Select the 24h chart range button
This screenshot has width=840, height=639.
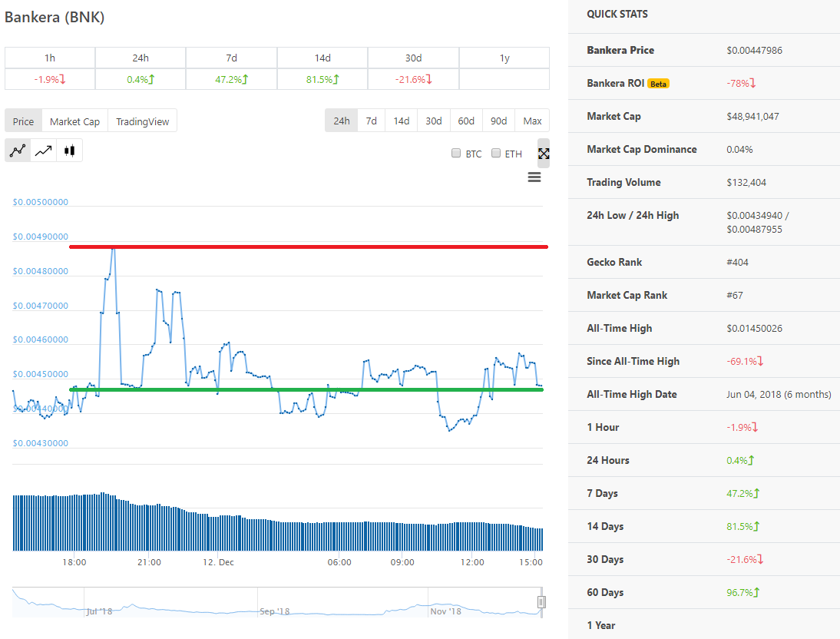pos(341,121)
